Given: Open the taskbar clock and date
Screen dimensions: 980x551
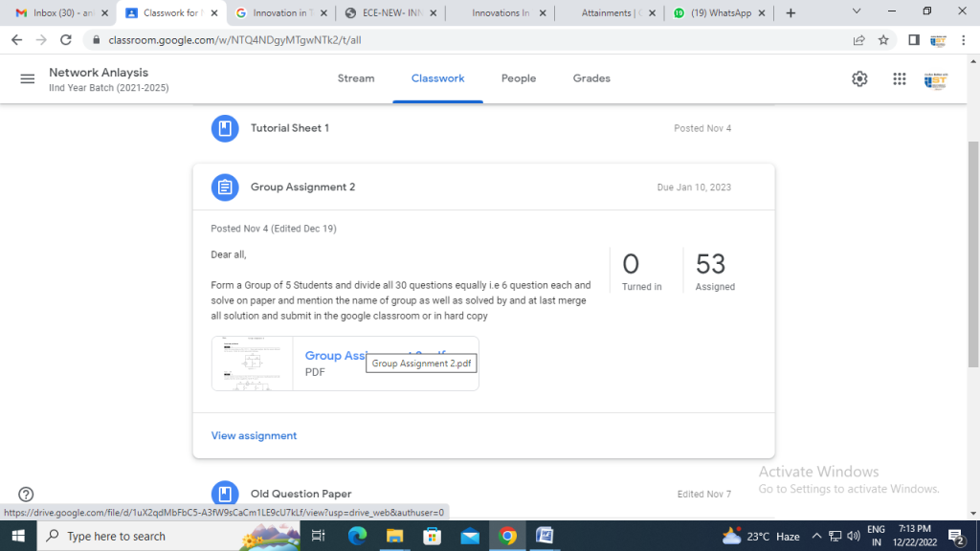Looking at the screenshot, I should pos(914,536).
